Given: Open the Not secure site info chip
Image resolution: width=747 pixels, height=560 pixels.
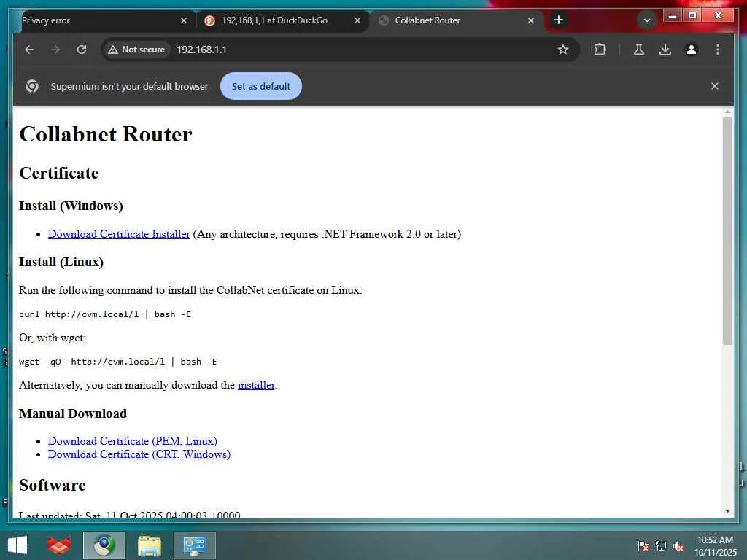Looking at the screenshot, I should [x=136, y=50].
